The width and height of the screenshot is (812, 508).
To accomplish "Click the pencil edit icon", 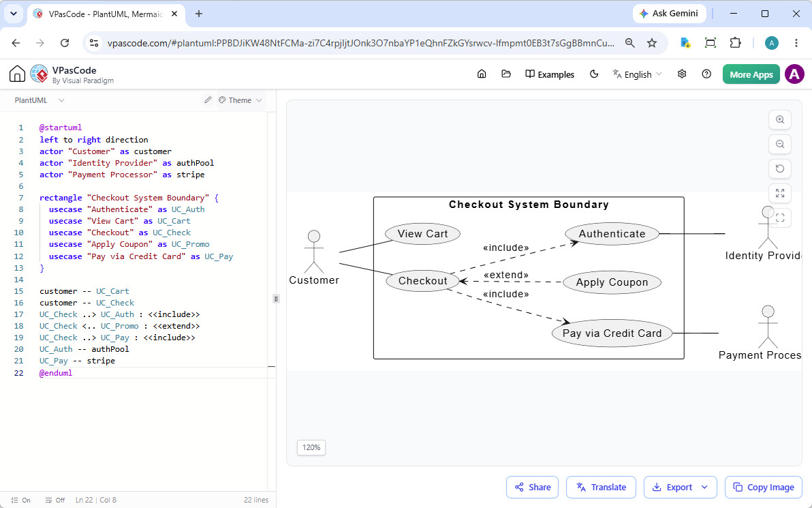I will 208,100.
